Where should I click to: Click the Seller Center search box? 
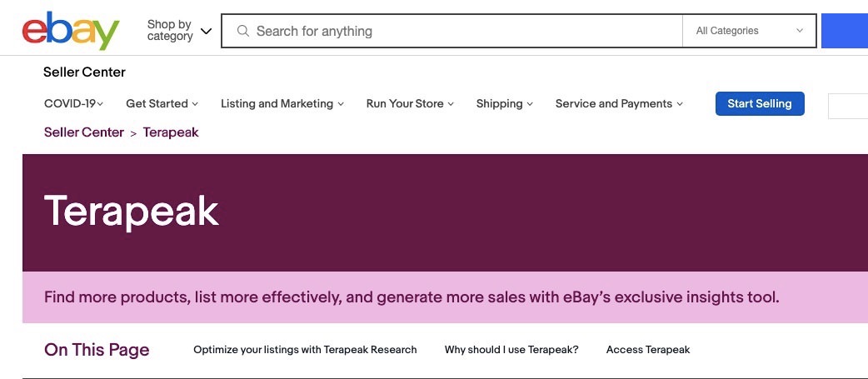pos(848,107)
